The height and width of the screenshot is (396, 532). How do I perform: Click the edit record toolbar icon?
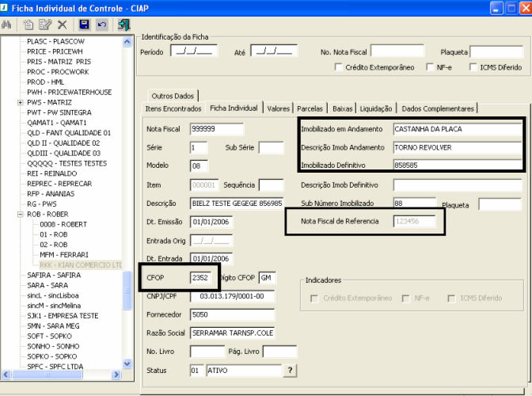coord(45,25)
